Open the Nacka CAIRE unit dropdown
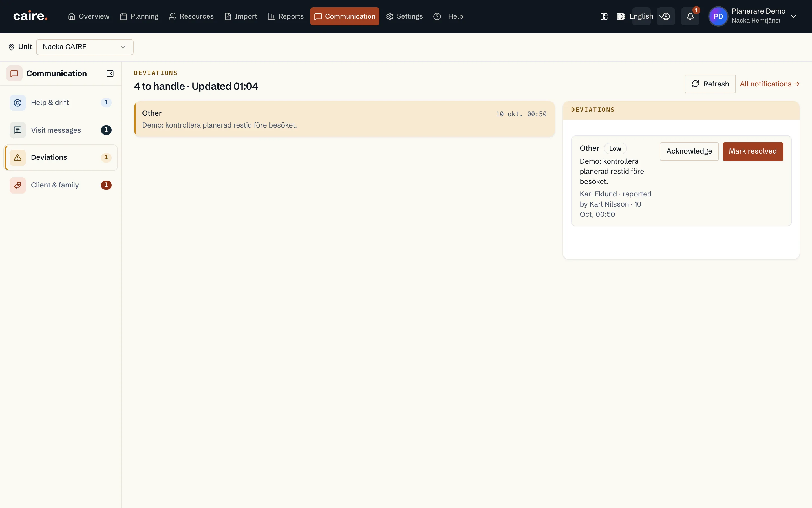Image resolution: width=812 pixels, height=508 pixels. click(85, 47)
